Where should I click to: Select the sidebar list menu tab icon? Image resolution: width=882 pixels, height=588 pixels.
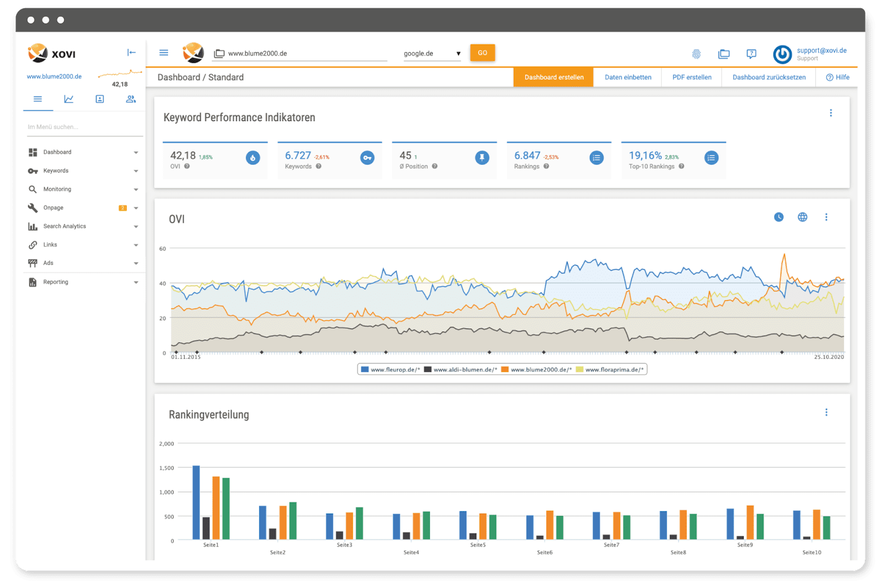click(37, 99)
